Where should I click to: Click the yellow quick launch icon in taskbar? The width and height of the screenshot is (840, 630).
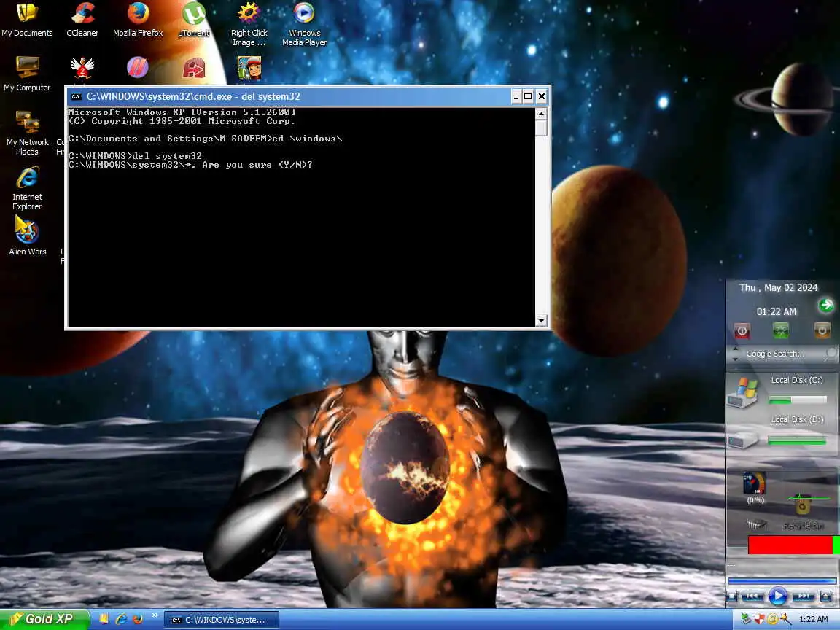[104, 619]
